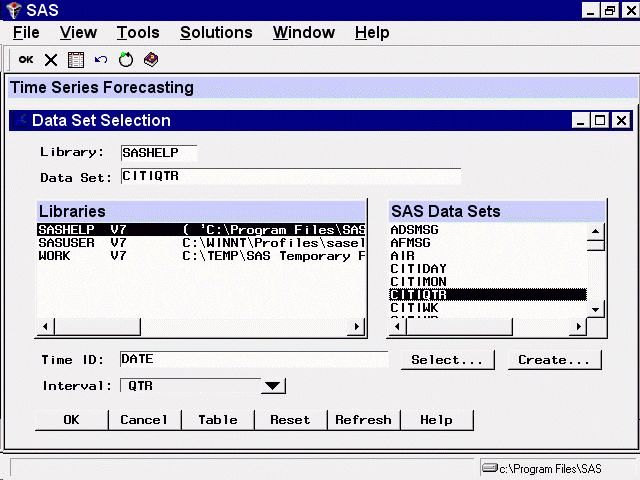The height and width of the screenshot is (480, 640).
Task: Click the Libraries horizontal scrollbar thumb
Action: tap(97, 326)
